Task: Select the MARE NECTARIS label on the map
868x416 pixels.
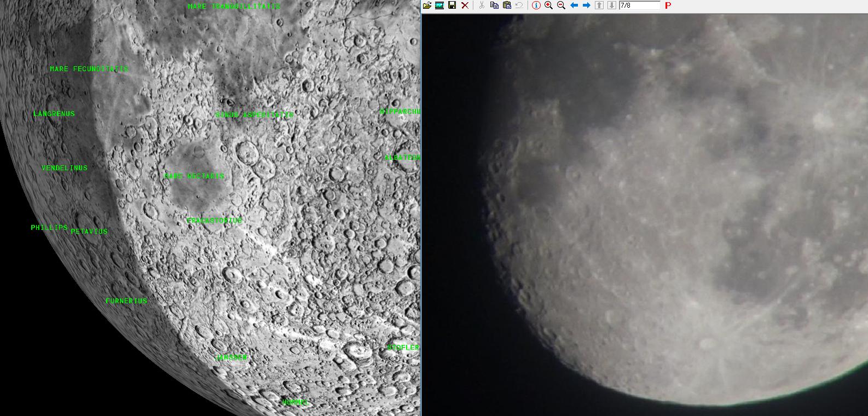Action: pos(194,176)
